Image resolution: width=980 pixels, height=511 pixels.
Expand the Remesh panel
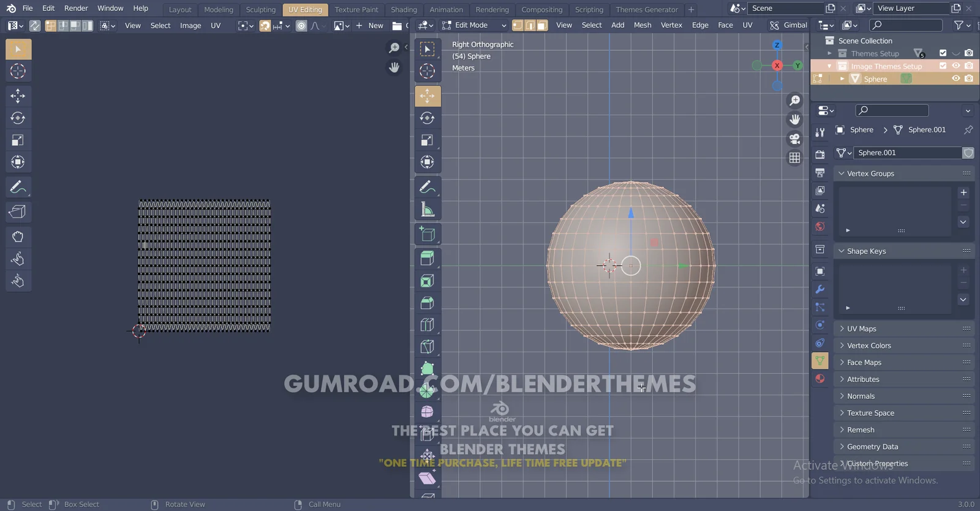pos(904,430)
